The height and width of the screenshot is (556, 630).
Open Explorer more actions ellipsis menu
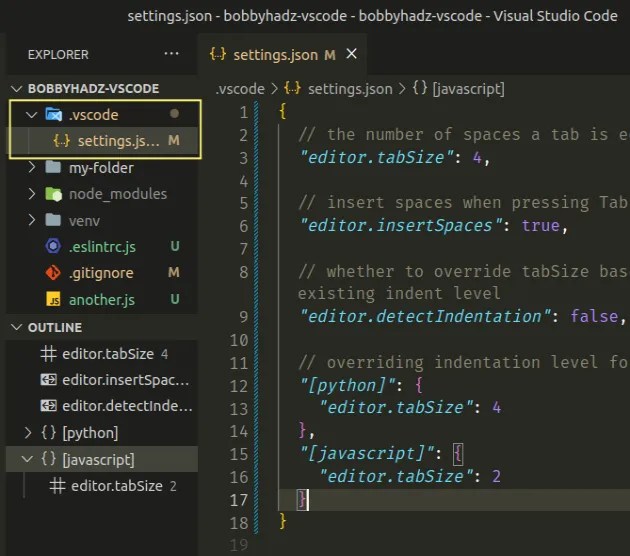[x=172, y=54]
